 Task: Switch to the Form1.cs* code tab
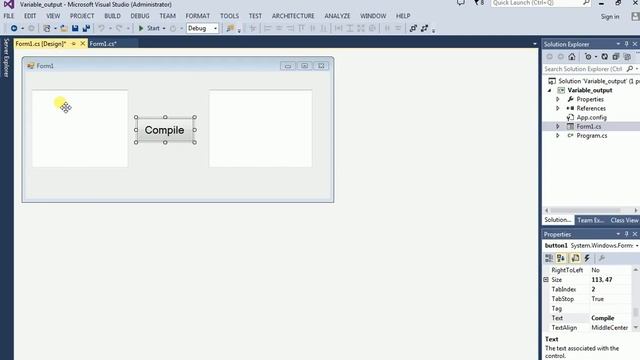[x=103, y=44]
